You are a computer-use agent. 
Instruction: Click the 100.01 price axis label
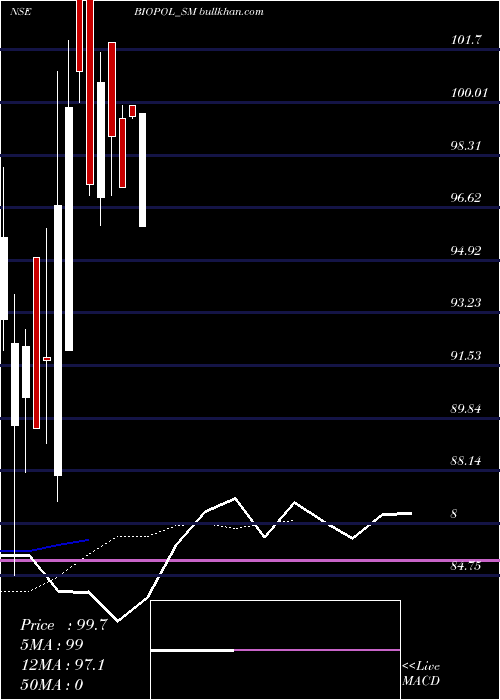tap(469, 92)
